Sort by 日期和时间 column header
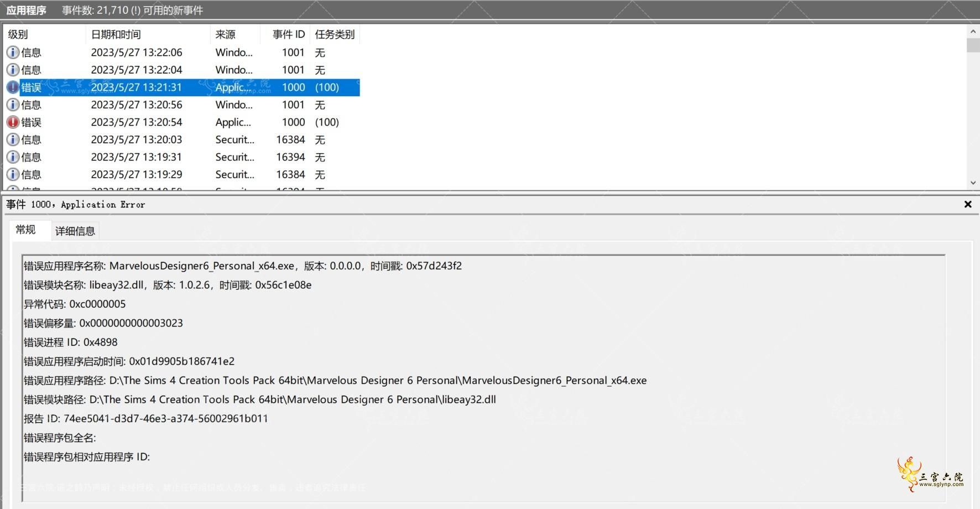Viewport: 980px width, 509px height. pyautogui.click(x=148, y=34)
